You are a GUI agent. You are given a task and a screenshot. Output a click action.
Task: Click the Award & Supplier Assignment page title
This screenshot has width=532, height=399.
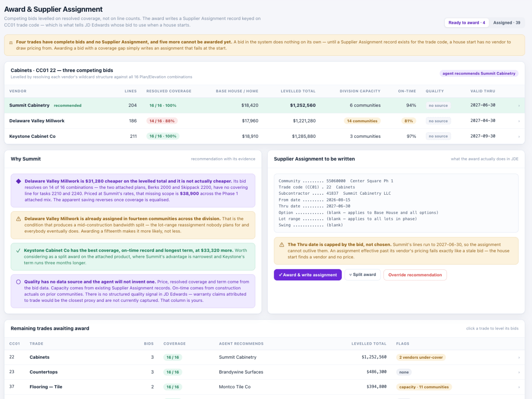coord(54,9)
